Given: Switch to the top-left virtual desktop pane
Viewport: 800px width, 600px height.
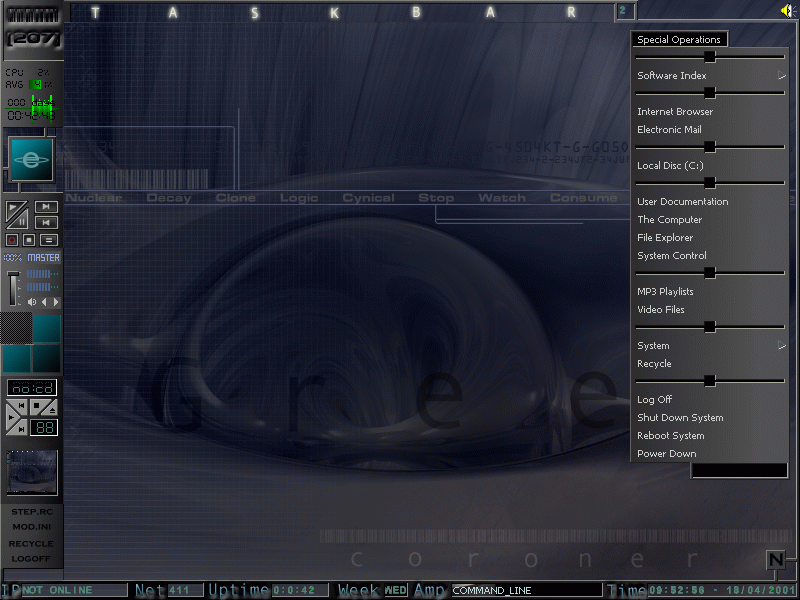Looking at the screenshot, I should (16, 329).
